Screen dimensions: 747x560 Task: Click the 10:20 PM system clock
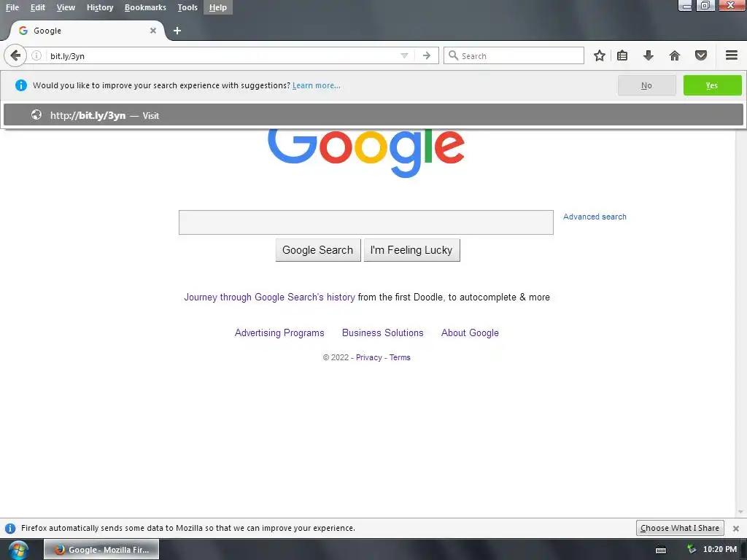(720, 550)
